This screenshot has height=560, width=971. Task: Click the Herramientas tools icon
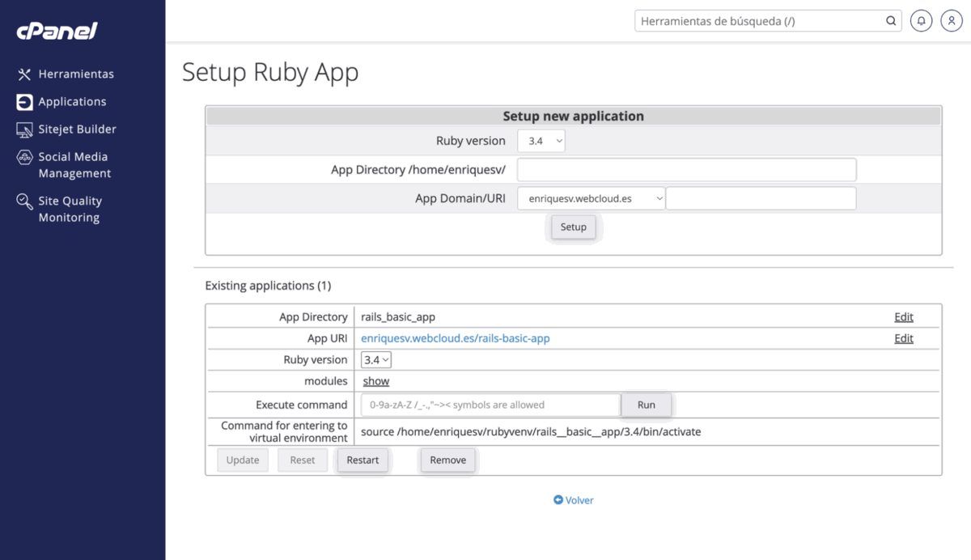point(24,74)
